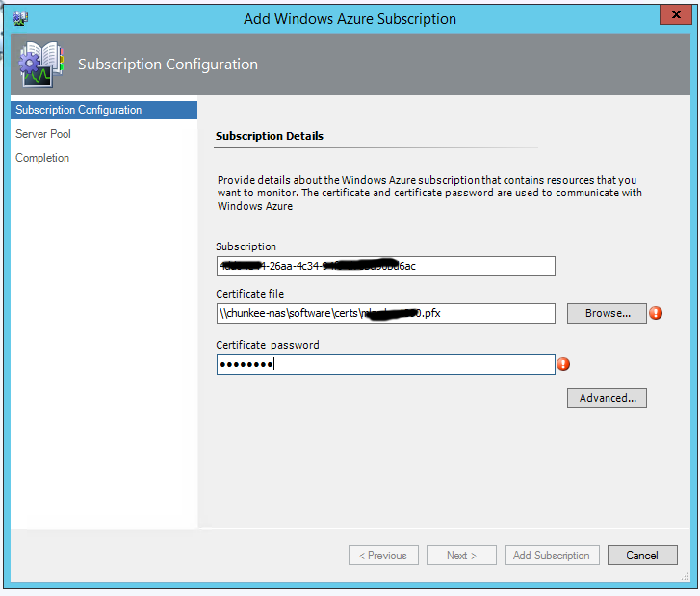Click Browse to choose certificate file

pyautogui.click(x=607, y=313)
